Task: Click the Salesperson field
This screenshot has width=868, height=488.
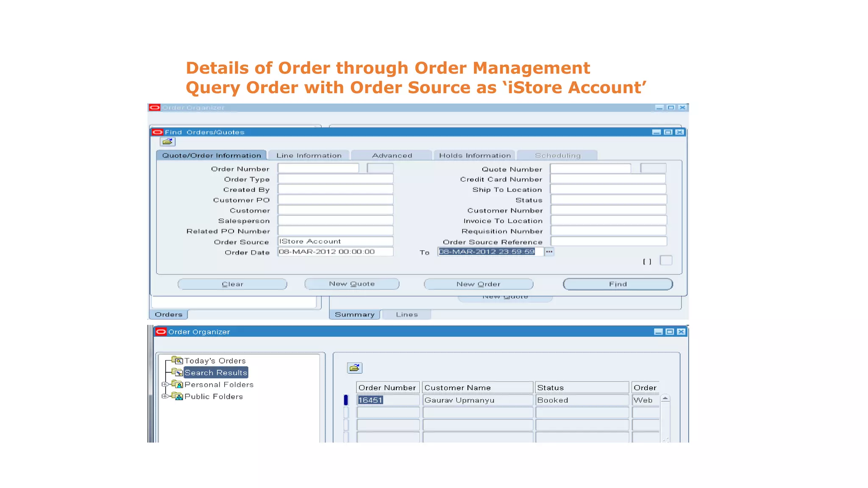Action: [336, 220]
